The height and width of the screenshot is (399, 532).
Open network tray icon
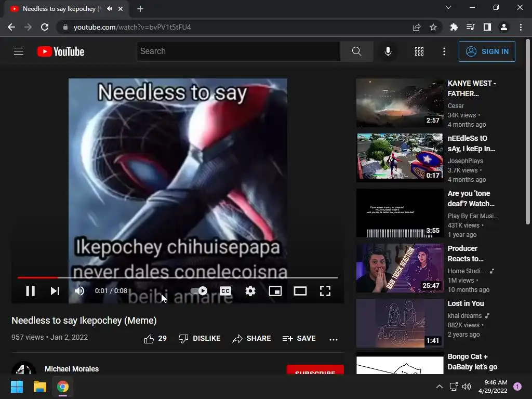coord(454,387)
